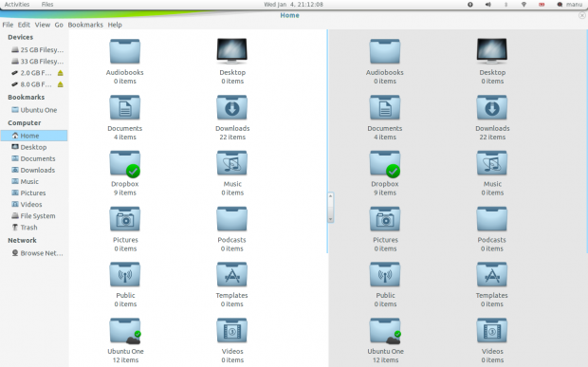Open Downloads folder in left pane
The width and height of the screenshot is (588, 367).
pyautogui.click(x=232, y=107)
